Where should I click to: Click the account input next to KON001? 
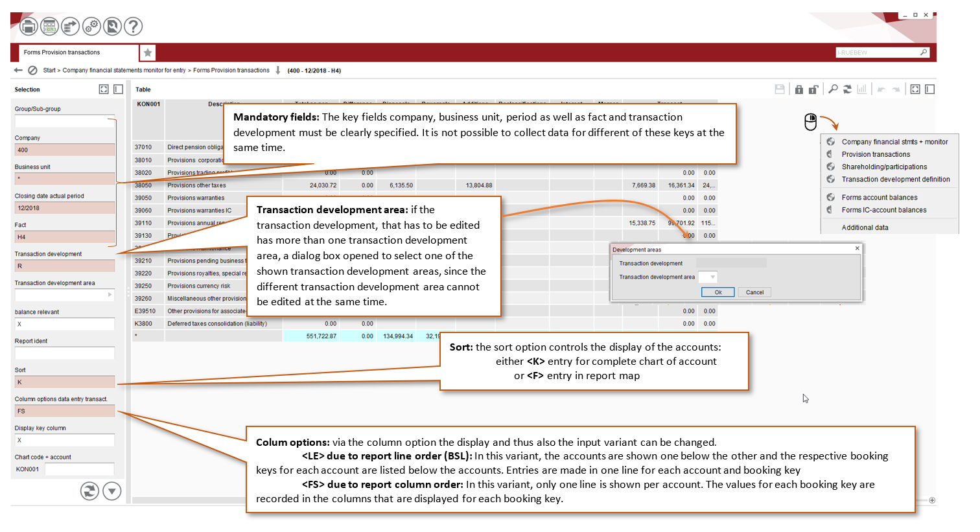[79, 469]
